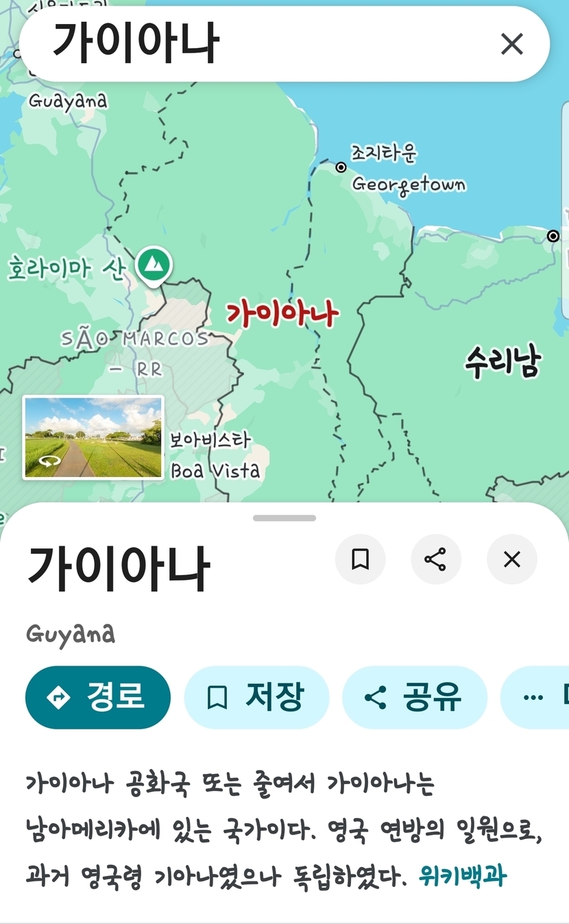Tap the Guayana label on the map
569x924 pixels.
68,101
